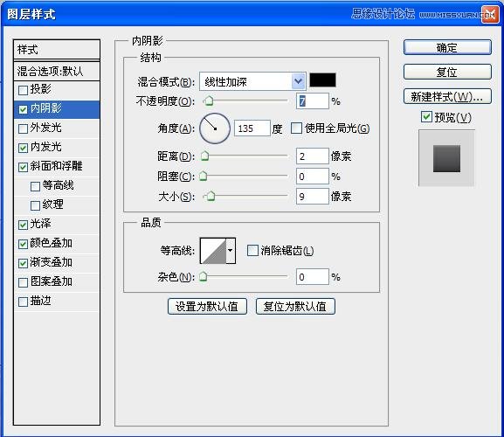
Task: Click the 等高线 contour curve thumbnail
Action: click(x=213, y=251)
